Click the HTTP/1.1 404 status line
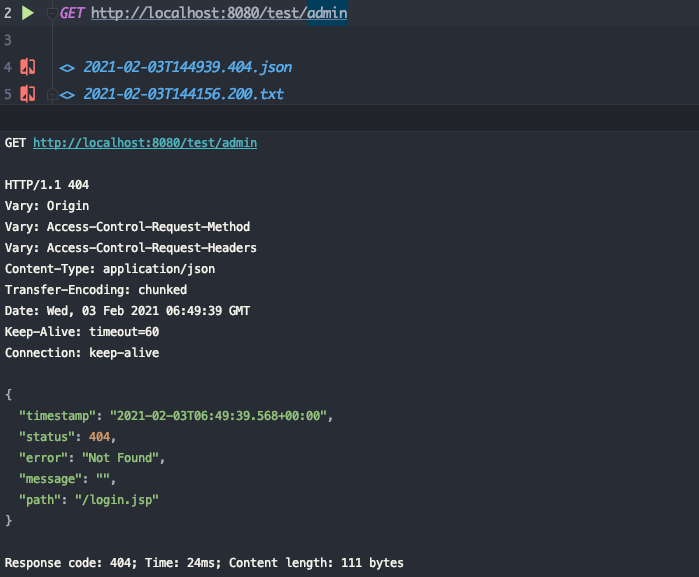Screen dimensions: 699x577 [47, 185]
